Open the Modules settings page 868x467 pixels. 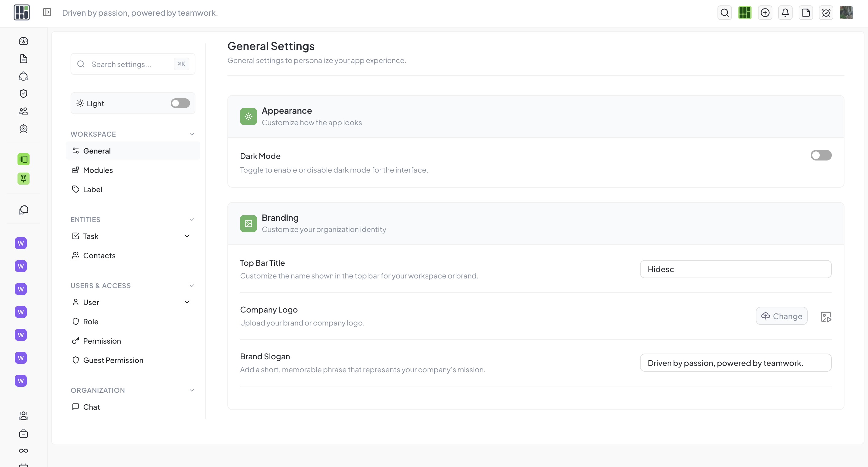[x=98, y=170]
